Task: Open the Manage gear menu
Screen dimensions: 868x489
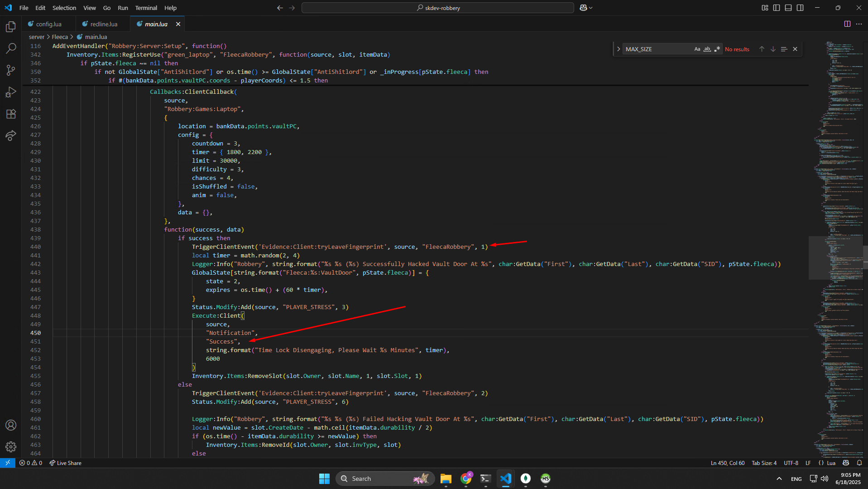Action: pyautogui.click(x=11, y=447)
